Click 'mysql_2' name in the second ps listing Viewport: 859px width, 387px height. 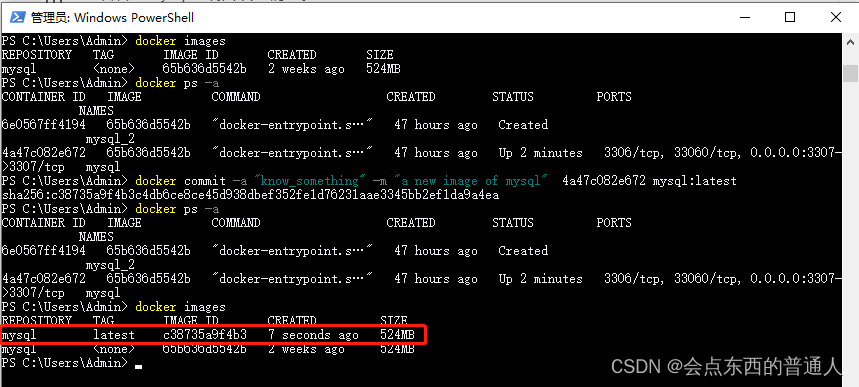(110, 265)
